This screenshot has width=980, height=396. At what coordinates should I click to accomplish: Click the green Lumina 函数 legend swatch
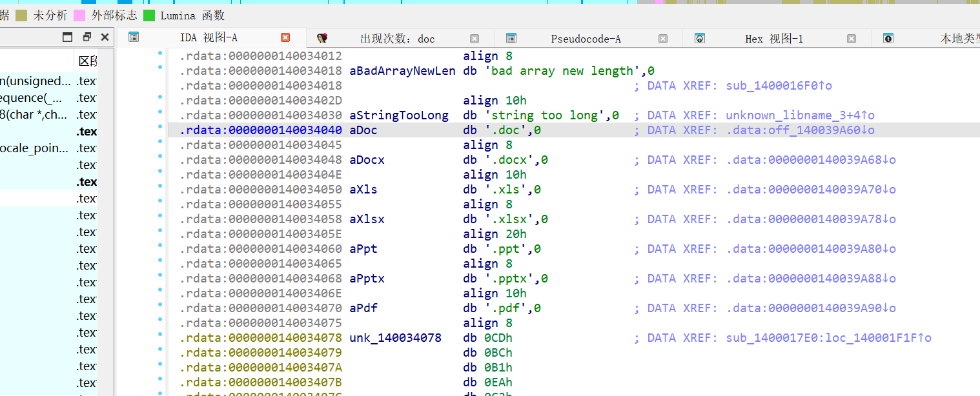click(x=149, y=15)
